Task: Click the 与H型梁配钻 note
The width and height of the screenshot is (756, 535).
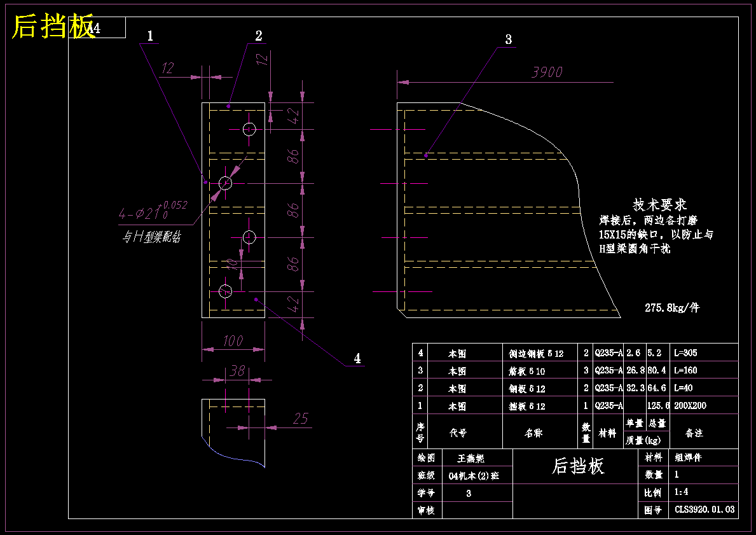Action: (x=151, y=237)
